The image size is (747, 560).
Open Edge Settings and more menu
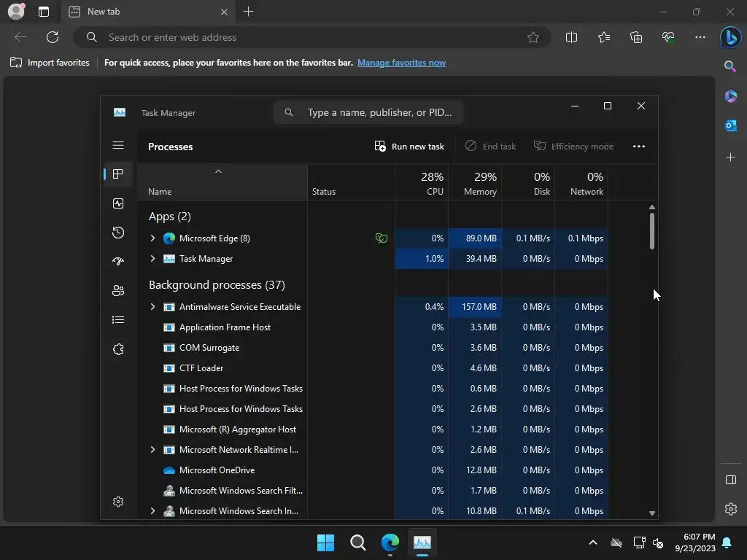(700, 37)
